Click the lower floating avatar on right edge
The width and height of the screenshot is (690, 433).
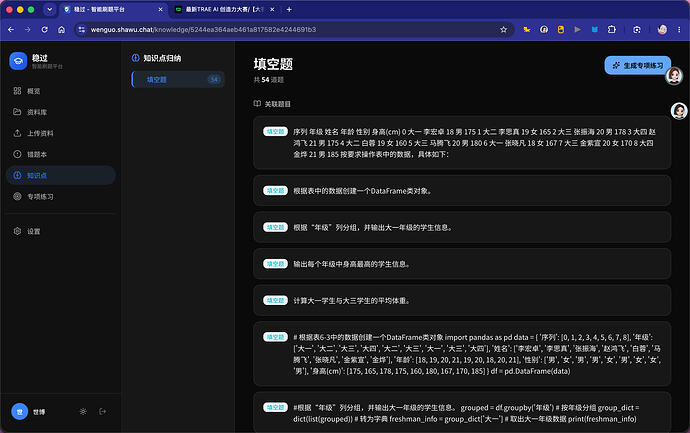679,110
